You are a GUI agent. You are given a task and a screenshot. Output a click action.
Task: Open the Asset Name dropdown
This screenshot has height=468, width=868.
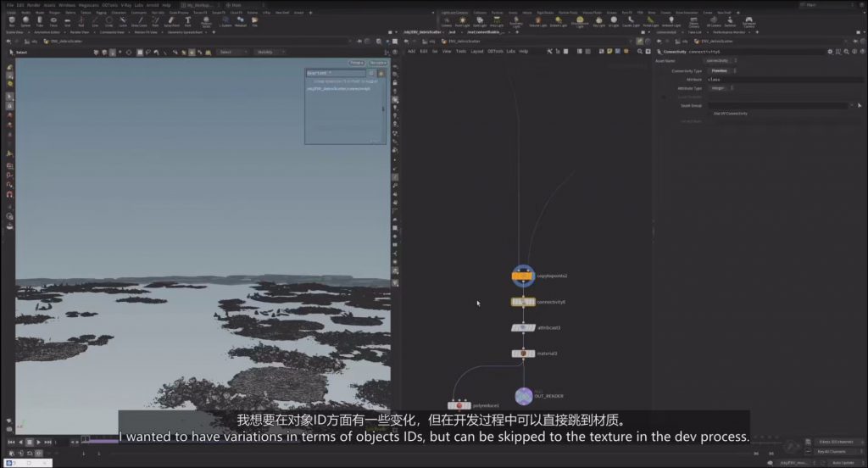tap(722, 60)
